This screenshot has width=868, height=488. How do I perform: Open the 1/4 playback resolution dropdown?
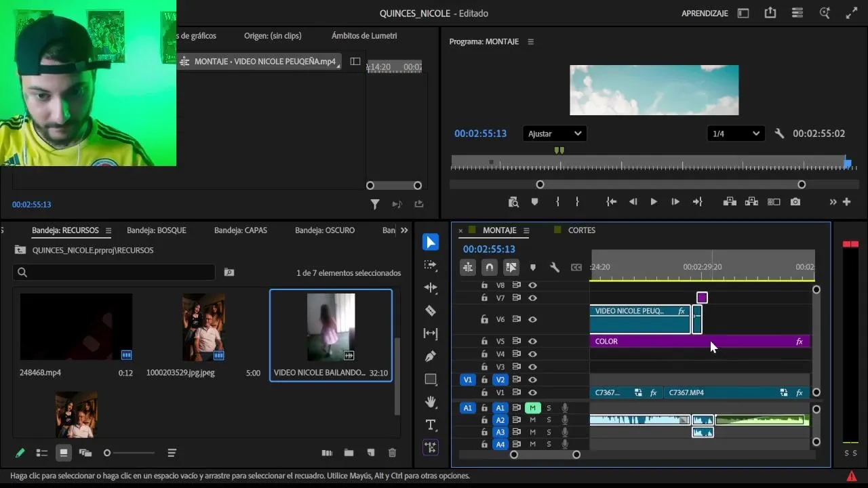point(736,134)
